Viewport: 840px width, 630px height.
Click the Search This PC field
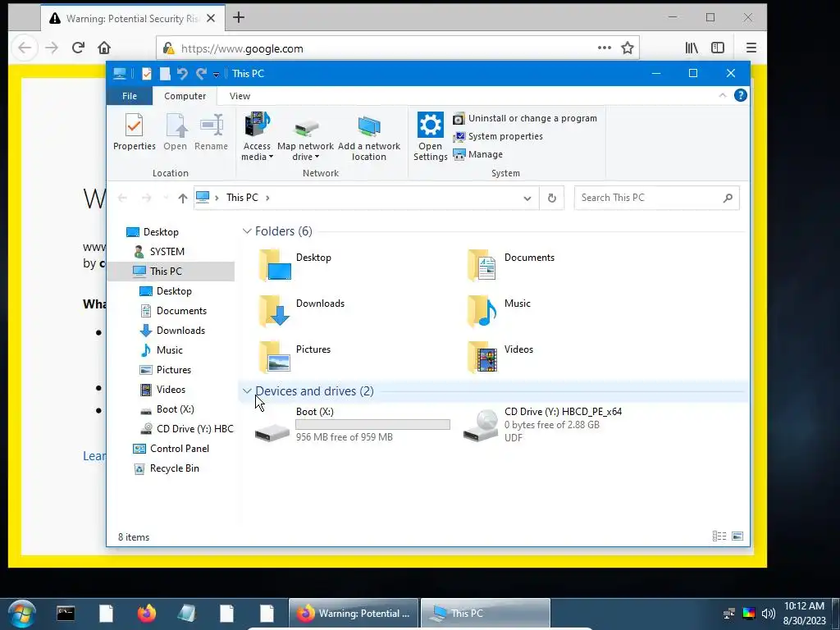(x=657, y=198)
